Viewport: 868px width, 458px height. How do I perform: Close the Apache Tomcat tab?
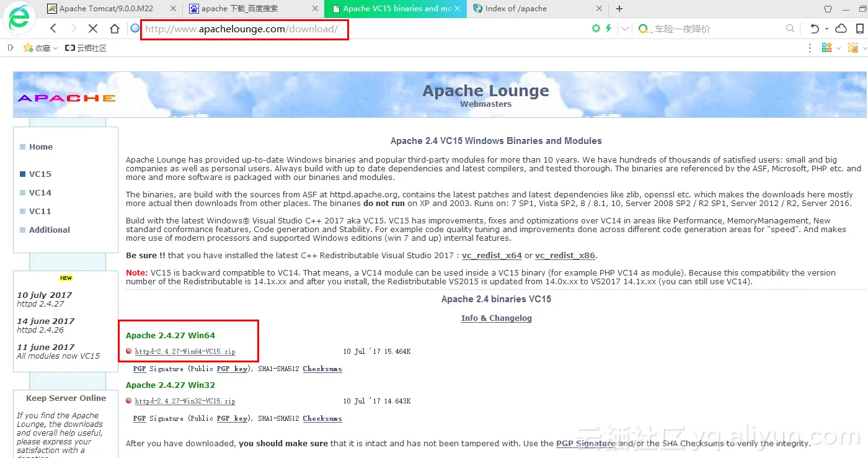click(x=172, y=9)
